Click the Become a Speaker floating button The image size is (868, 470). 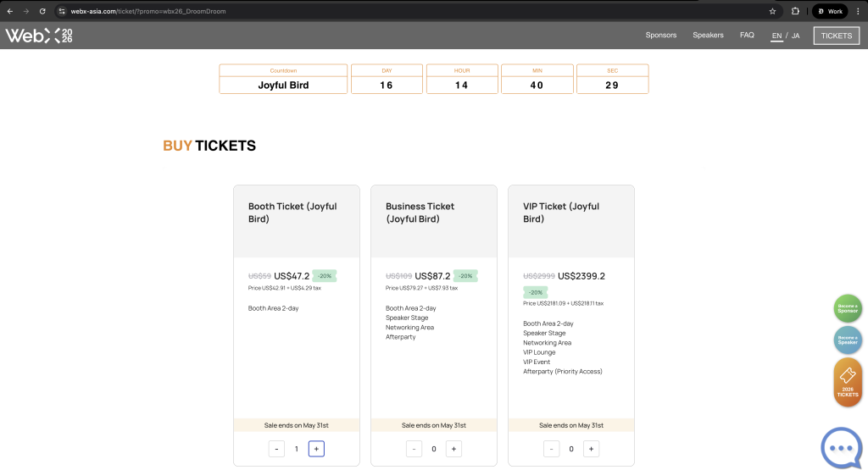tap(848, 340)
